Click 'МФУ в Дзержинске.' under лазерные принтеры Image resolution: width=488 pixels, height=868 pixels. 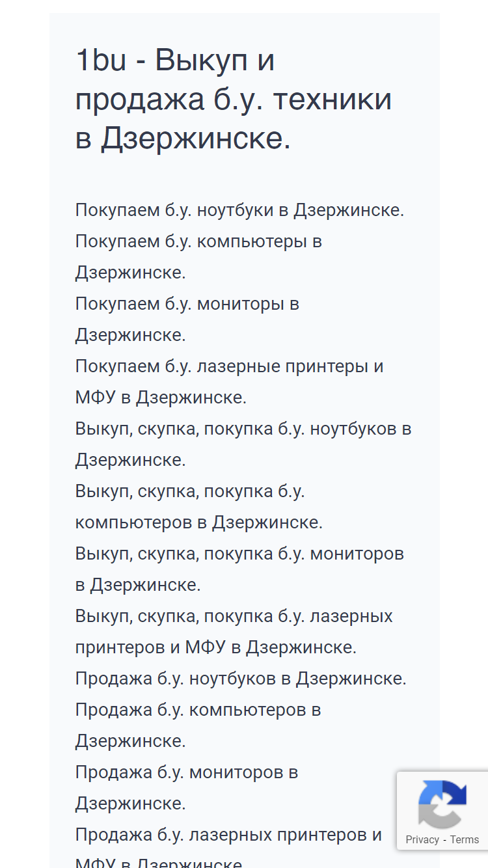[161, 398]
